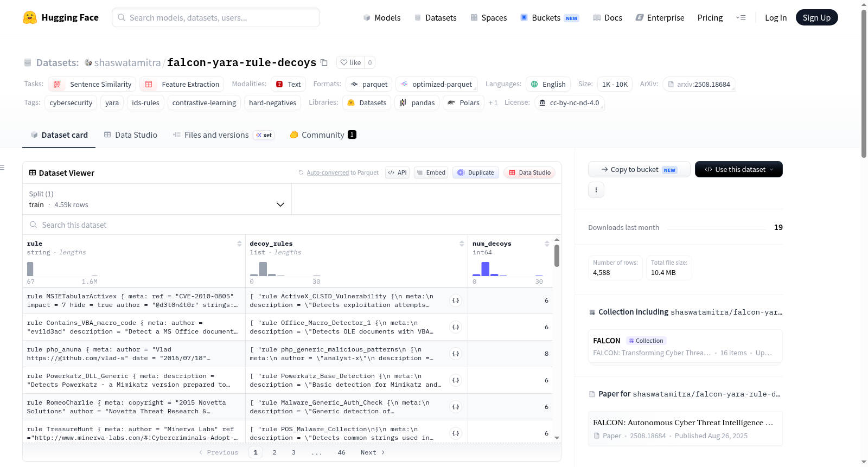
Task: Go to Spaces in the top navigation
Action: click(488, 17)
